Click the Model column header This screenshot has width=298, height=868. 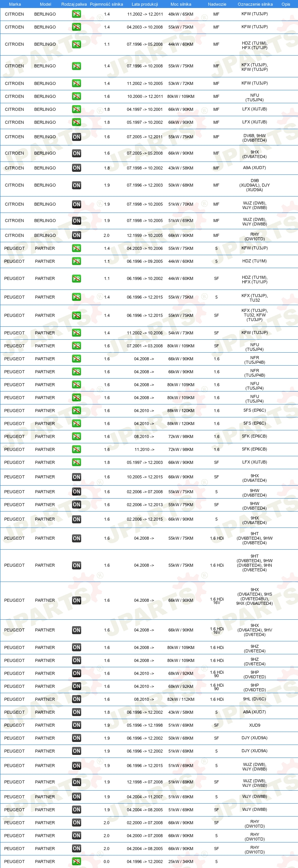click(45, 4)
